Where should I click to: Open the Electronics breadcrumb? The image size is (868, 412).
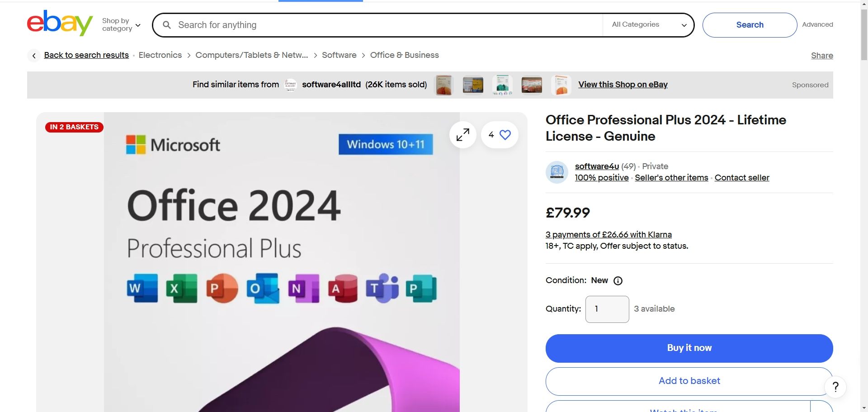click(x=160, y=55)
